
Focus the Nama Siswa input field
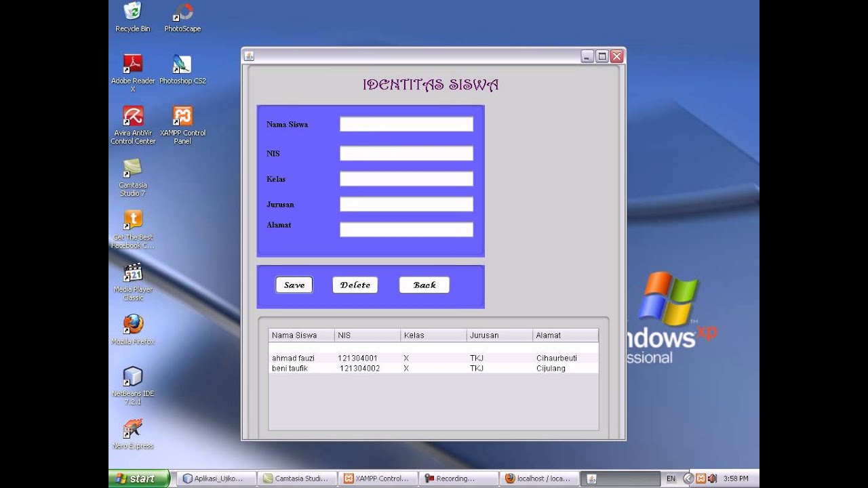406,124
